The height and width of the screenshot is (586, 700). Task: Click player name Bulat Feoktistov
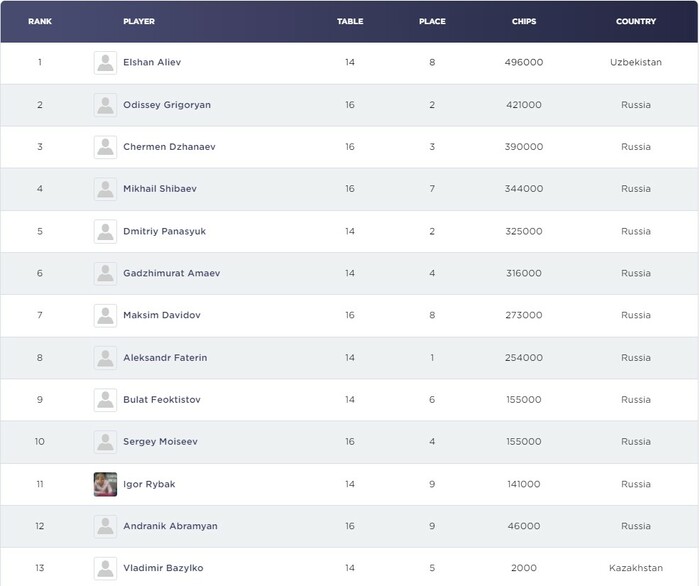[x=162, y=400]
